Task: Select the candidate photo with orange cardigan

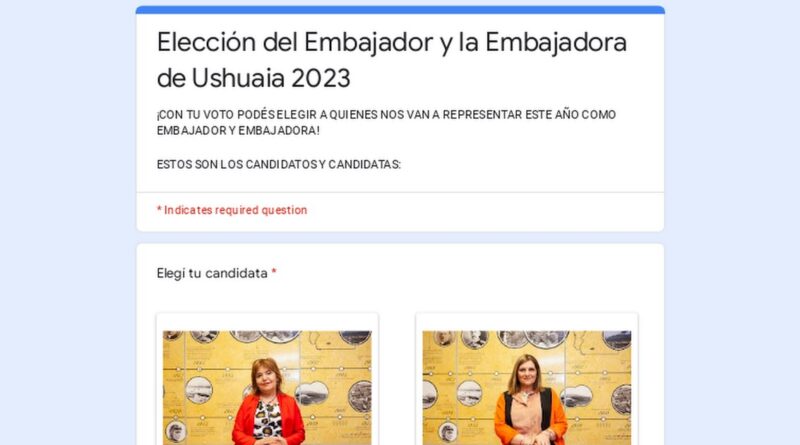Action: tap(527, 387)
